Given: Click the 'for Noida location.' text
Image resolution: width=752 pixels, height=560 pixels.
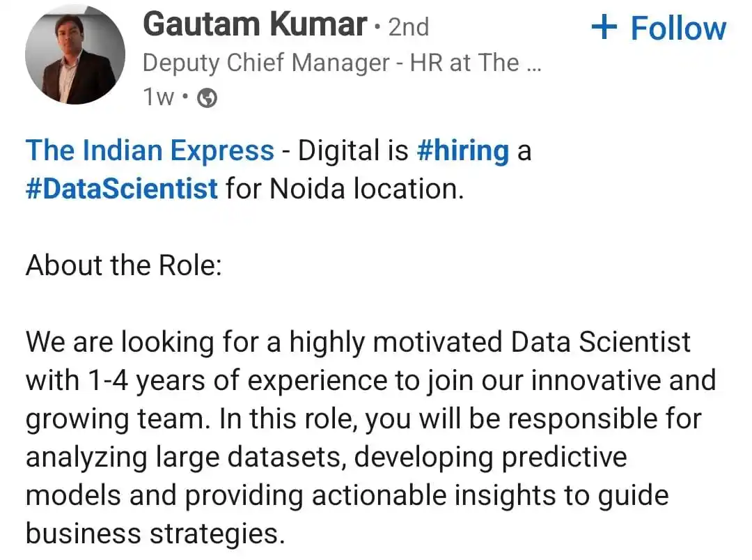Looking at the screenshot, I should coord(345,189).
